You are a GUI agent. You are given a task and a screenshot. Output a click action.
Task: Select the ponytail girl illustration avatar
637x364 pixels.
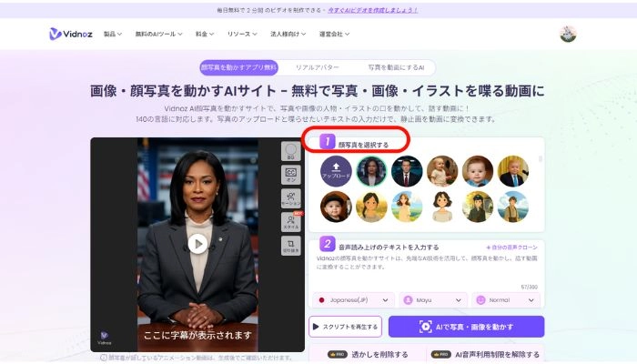(371, 207)
